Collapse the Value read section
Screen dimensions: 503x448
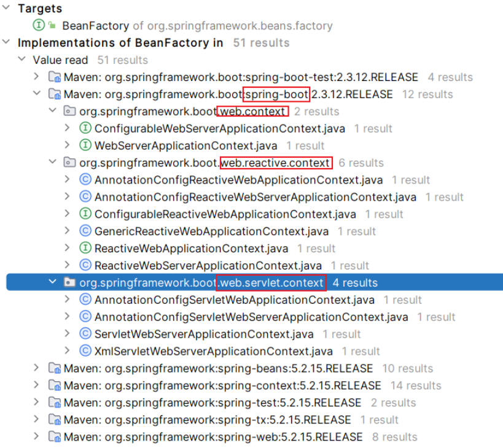click(22, 60)
